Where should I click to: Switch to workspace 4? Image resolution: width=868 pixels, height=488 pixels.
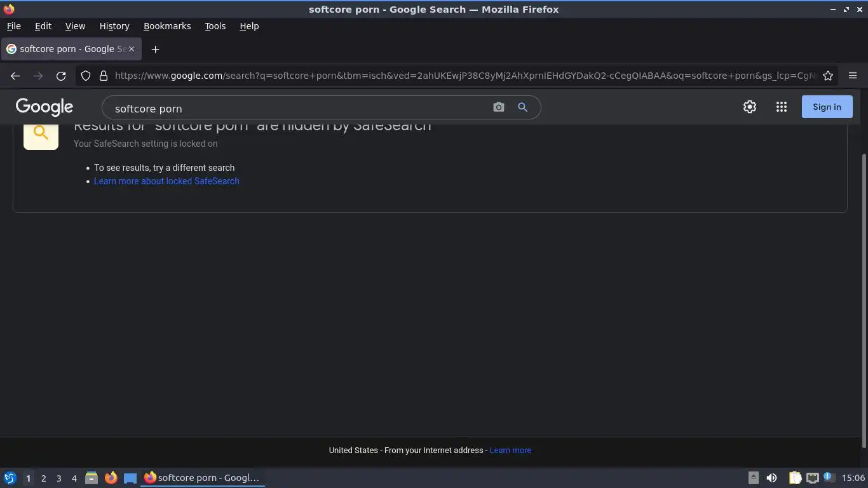[74, 478]
